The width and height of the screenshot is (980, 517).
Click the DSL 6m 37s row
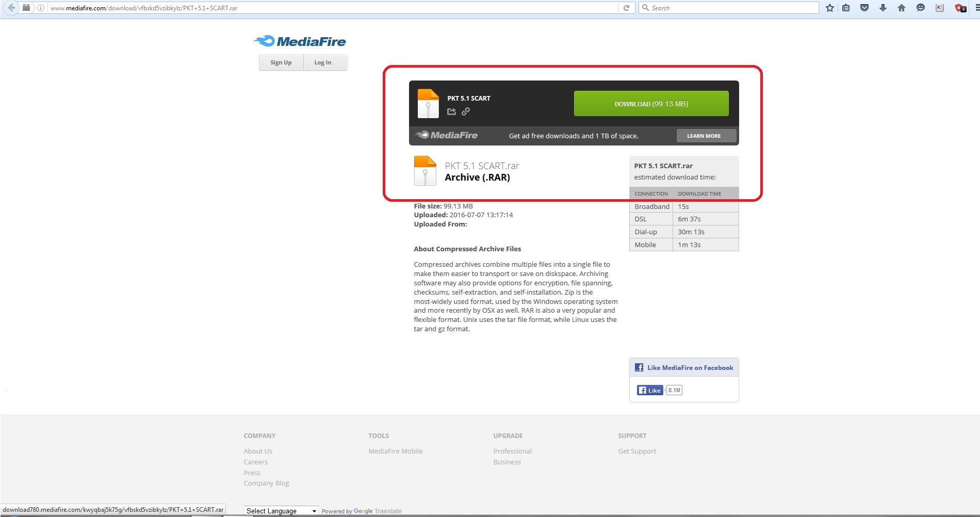pyautogui.click(x=684, y=219)
